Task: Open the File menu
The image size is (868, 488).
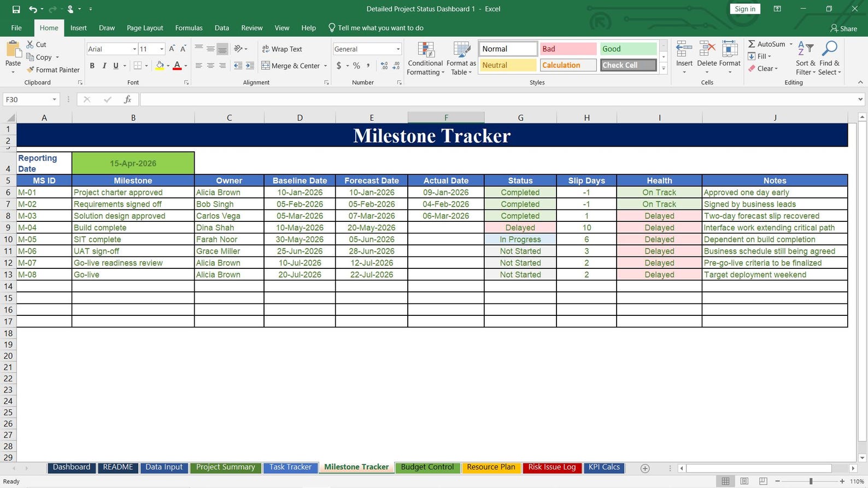Action: pos(16,28)
